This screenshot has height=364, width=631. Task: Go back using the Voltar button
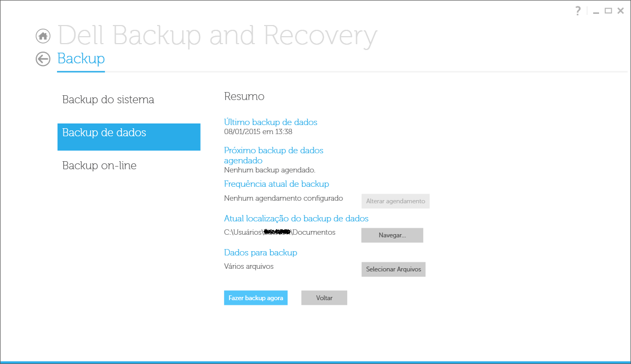(324, 298)
